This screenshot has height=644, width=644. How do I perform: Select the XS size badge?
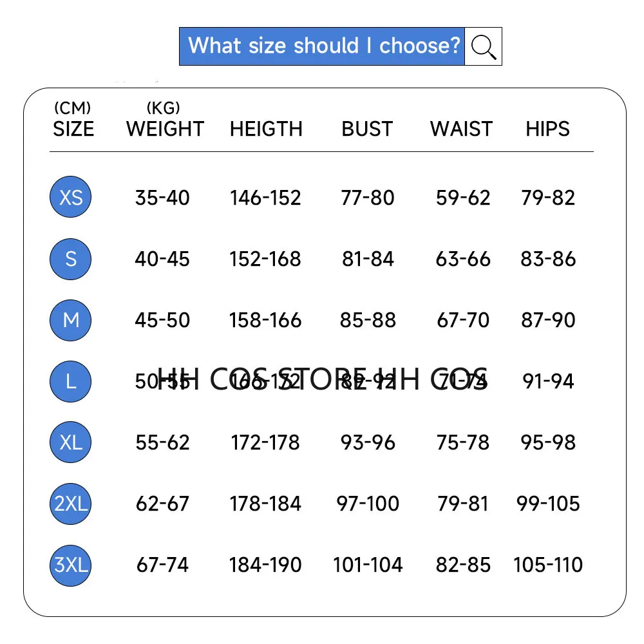(x=71, y=197)
